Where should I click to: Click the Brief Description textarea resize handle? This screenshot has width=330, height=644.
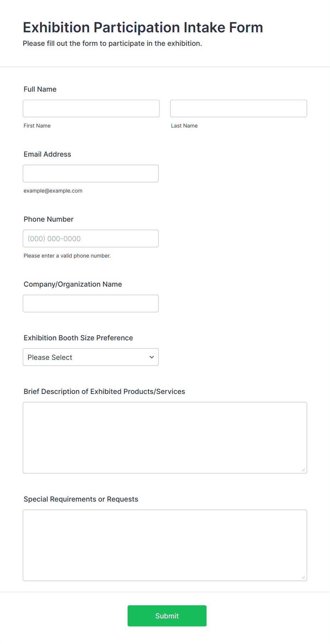(x=303, y=470)
